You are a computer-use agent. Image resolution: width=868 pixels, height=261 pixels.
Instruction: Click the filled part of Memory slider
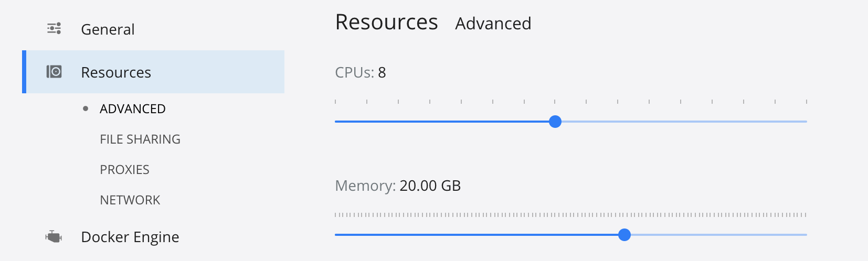(x=478, y=235)
